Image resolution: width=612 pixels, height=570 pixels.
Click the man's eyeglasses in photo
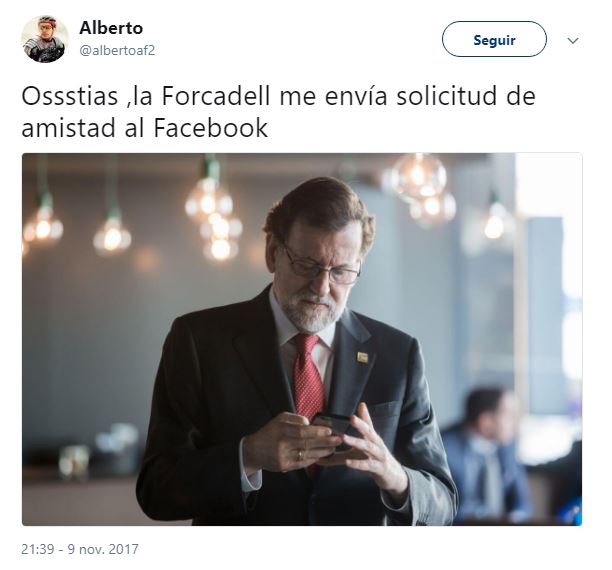[x=320, y=264]
